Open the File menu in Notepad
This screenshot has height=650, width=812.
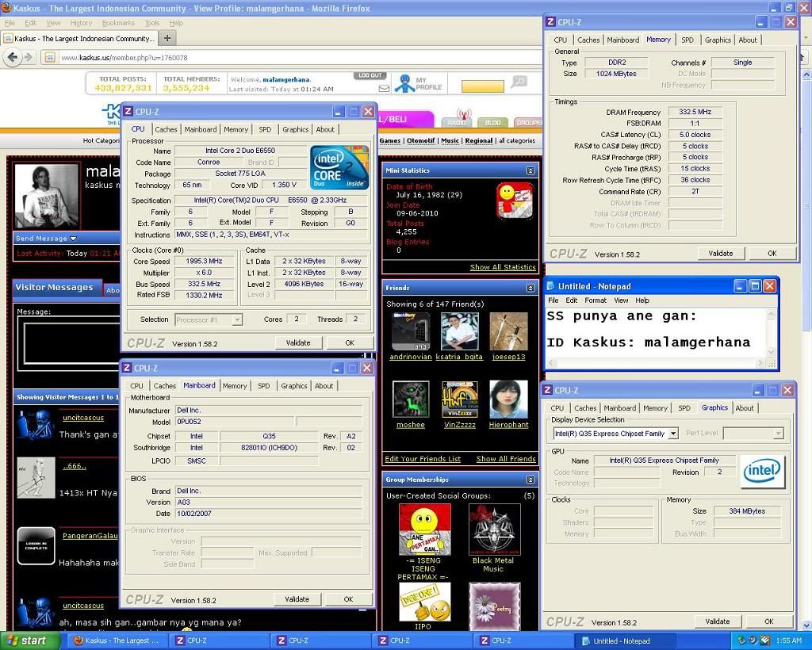click(553, 300)
